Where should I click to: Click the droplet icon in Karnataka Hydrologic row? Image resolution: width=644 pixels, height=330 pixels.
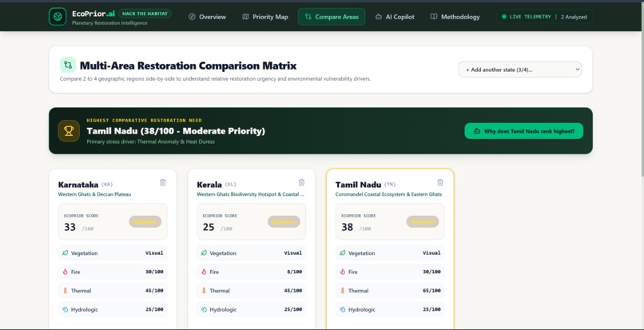(65, 309)
